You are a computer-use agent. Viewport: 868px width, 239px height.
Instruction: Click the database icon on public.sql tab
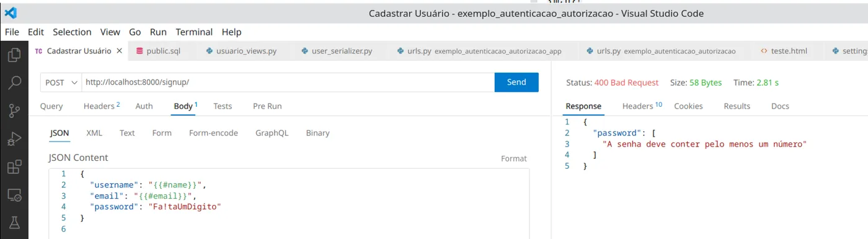click(139, 51)
